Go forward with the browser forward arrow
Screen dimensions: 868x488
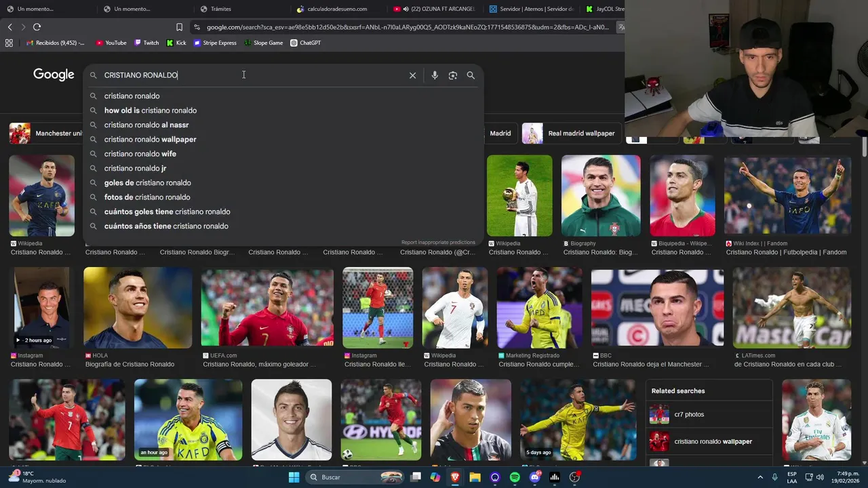pyautogui.click(x=23, y=27)
